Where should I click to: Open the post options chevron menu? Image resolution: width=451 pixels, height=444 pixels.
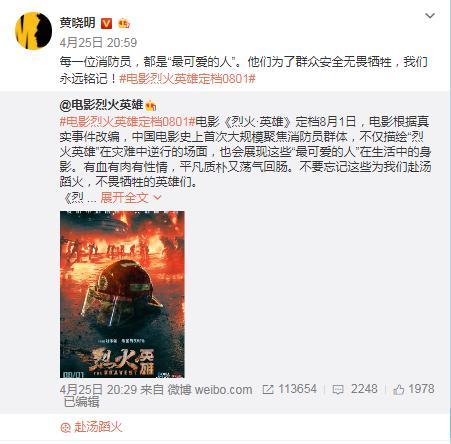coord(430,16)
